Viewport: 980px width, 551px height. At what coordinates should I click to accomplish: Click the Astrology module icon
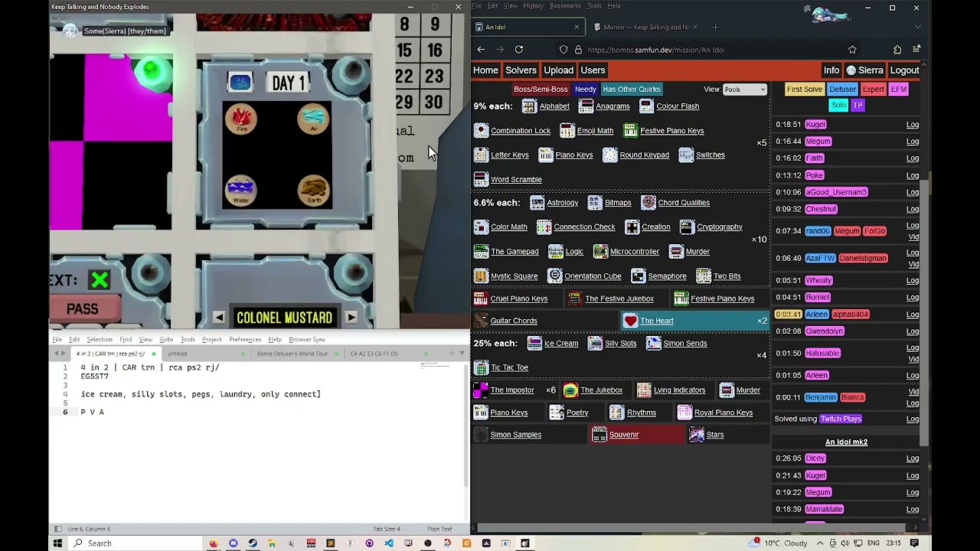[537, 203]
